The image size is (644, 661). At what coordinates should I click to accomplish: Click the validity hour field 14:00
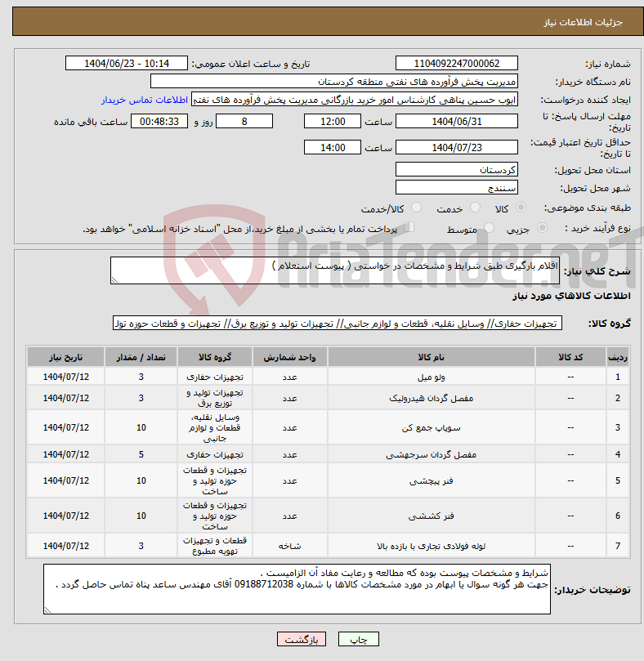click(x=333, y=148)
